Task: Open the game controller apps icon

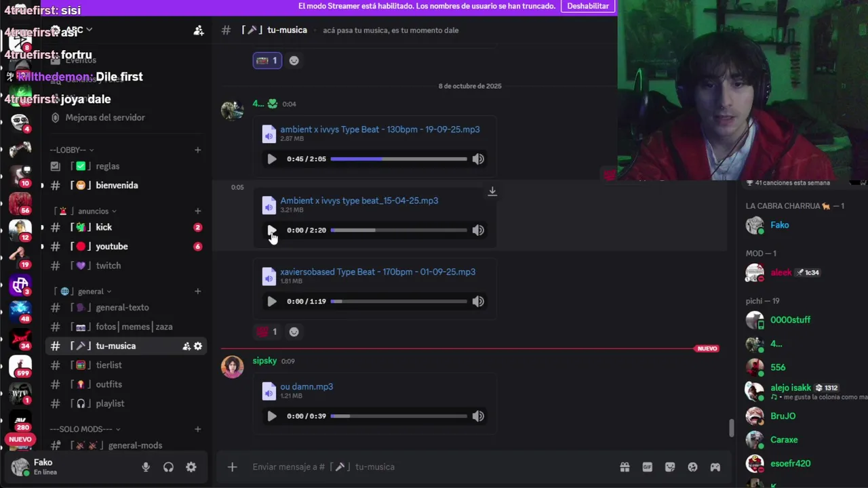Action: 715,467
